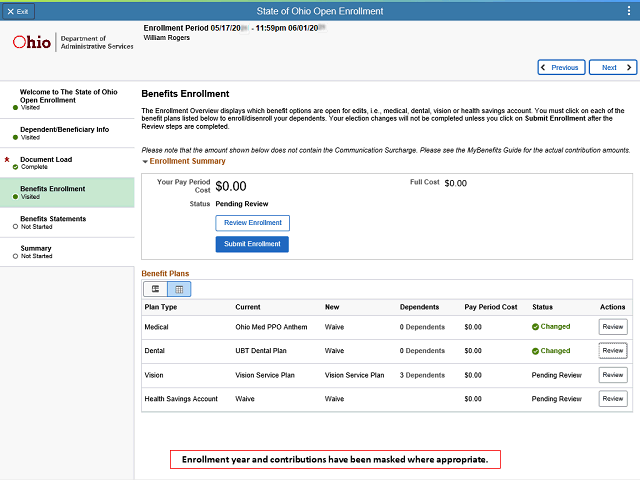Open Document Load step
The width and height of the screenshot is (640, 480).
click(x=67, y=163)
